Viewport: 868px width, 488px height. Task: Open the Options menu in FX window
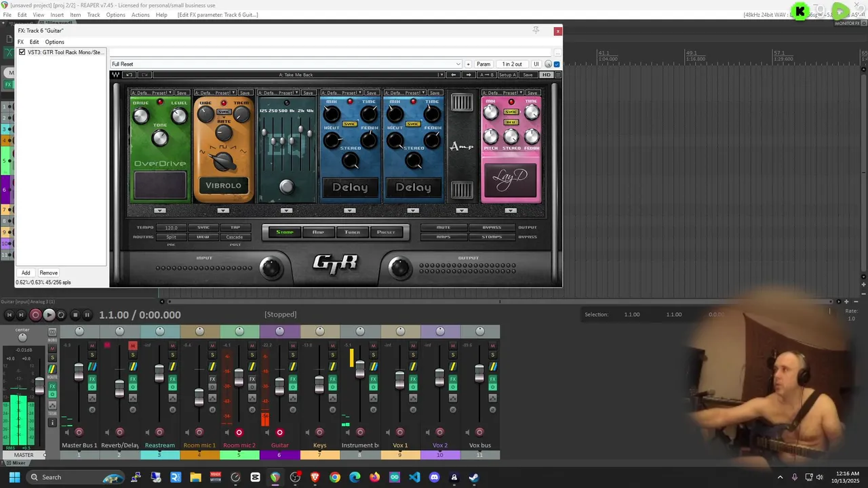(54, 42)
